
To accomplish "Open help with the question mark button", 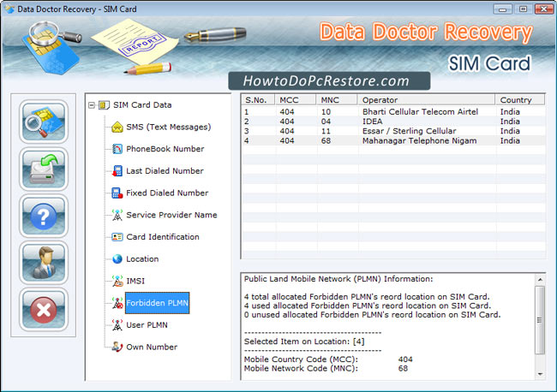I will 44,216.
